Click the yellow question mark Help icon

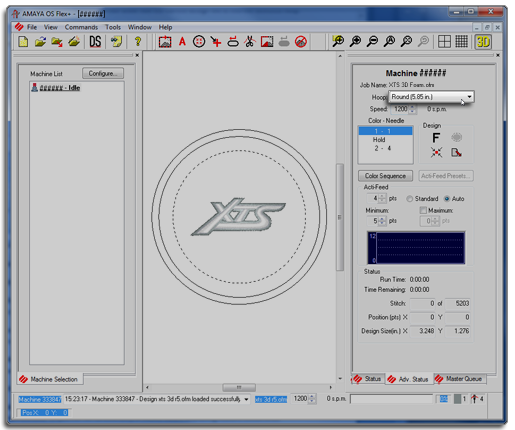pyautogui.click(x=138, y=42)
